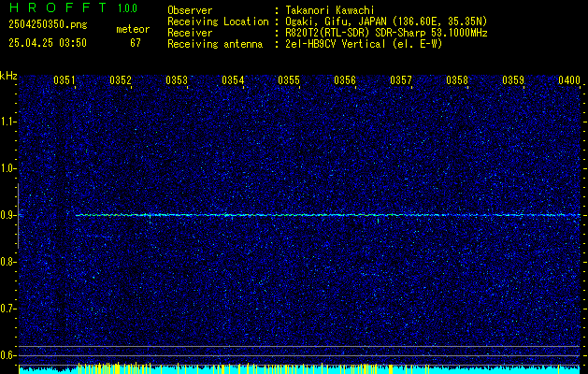Click the 0353 time marker
Viewport: 588px width, 374px height.
[x=177, y=80]
